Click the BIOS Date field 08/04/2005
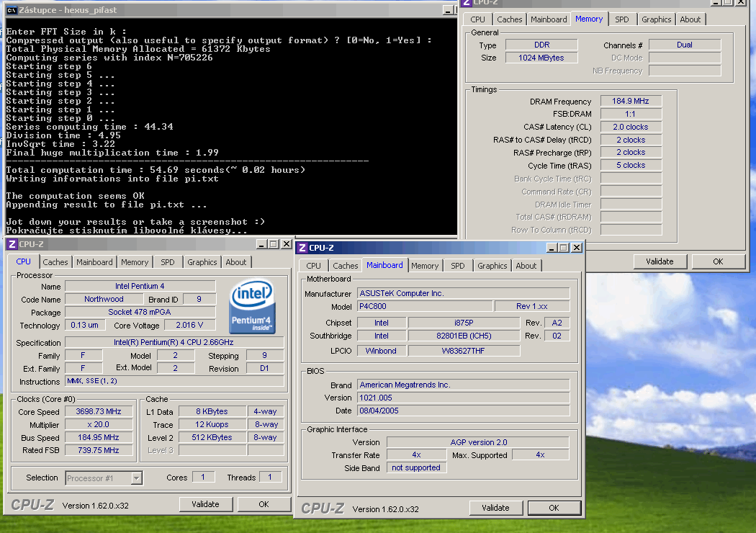 [x=464, y=411]
